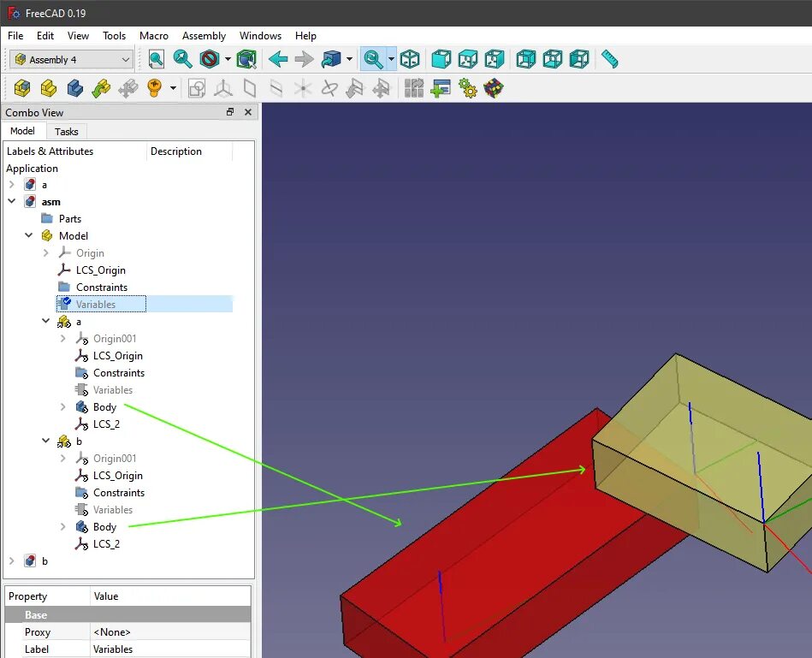
Task: Open the Fasteners dropdown arrow
Action: pyautogui.click(x=173, y=88)
